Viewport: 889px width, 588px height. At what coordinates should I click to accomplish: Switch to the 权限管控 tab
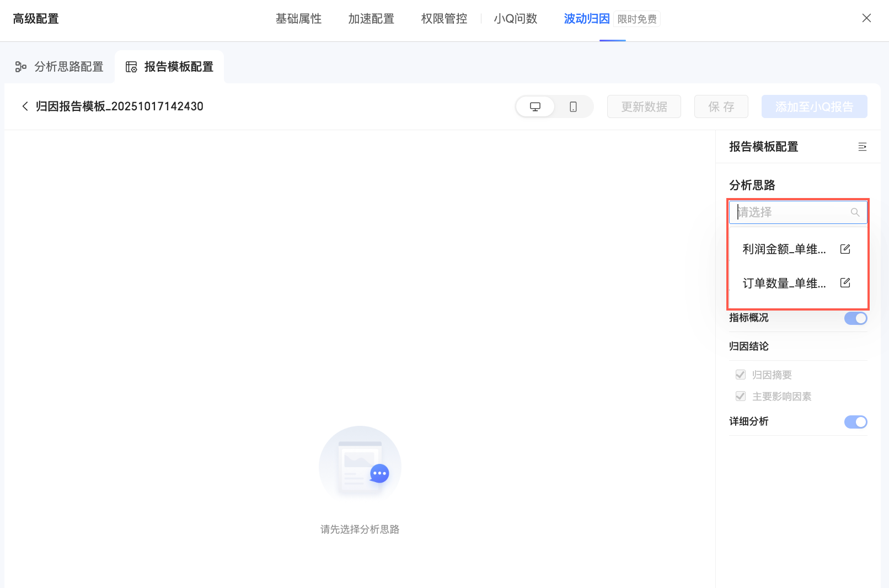click(x=444, y=19)
